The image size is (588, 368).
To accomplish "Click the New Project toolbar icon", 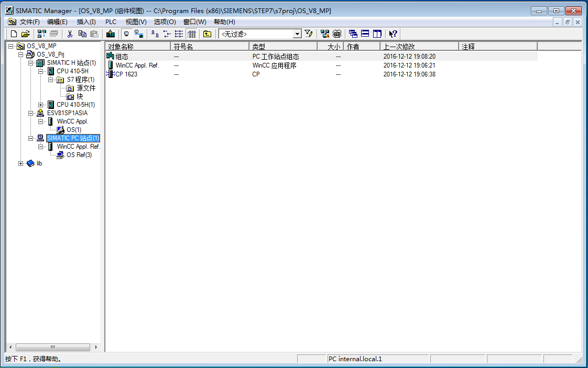I will (x=14, y=34).
